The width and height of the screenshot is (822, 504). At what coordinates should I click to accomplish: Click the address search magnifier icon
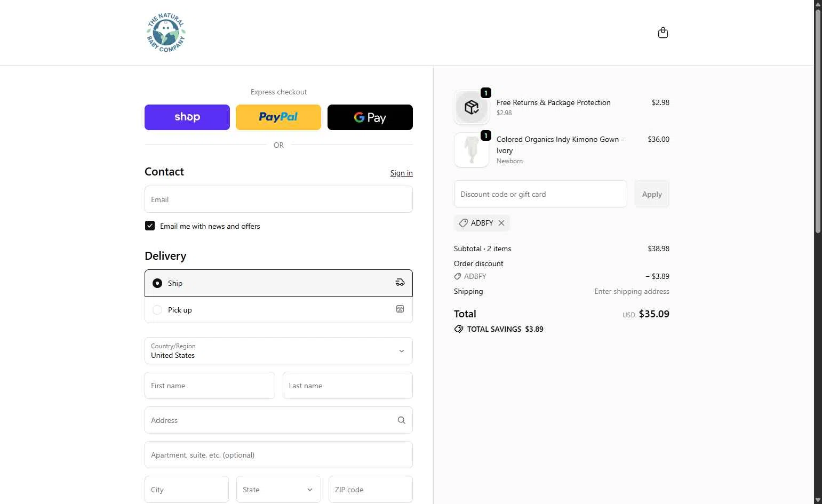pyautogui.click(x=402, y=420)
